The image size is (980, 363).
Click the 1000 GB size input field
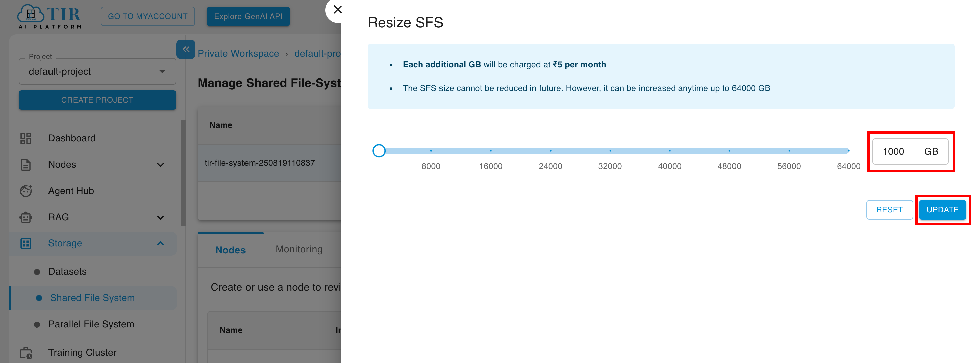click(910, 151)
